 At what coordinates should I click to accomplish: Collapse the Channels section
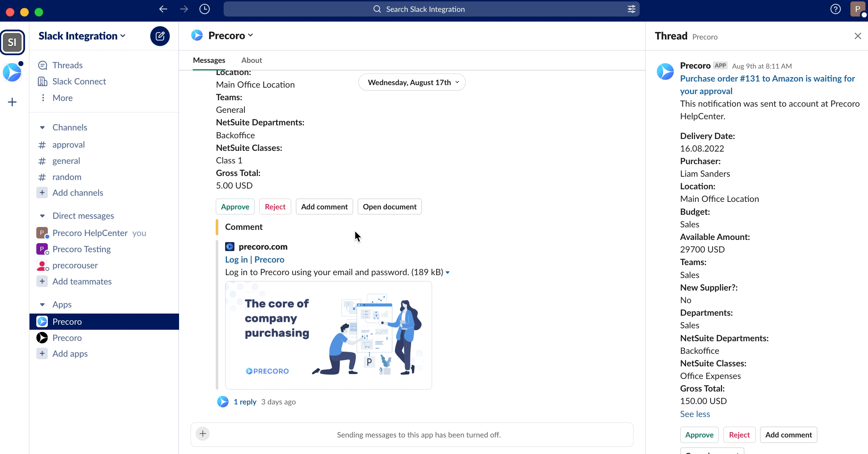click(x=42, y=128)
